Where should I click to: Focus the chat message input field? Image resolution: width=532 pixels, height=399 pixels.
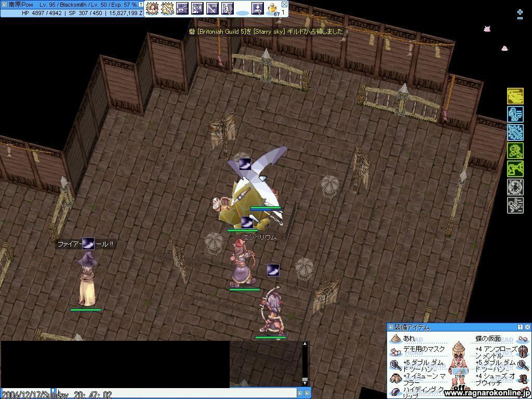[x=177, y=394]
